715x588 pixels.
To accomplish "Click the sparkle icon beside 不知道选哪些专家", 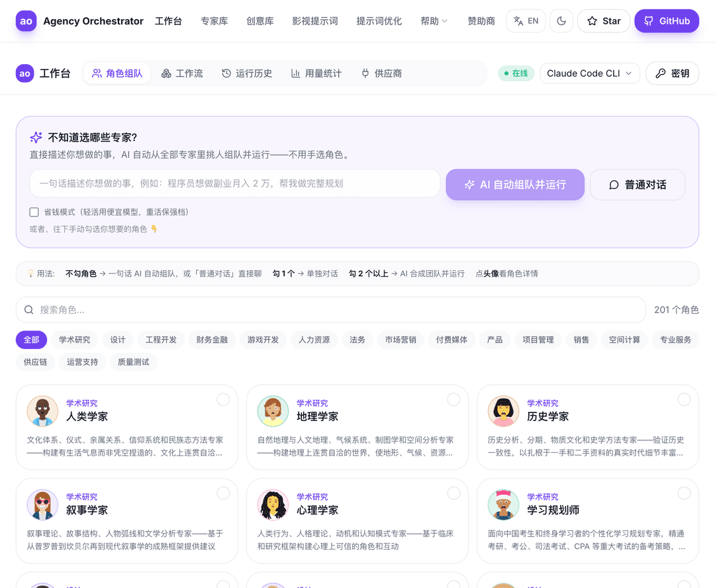I will [x=36, y=137].
